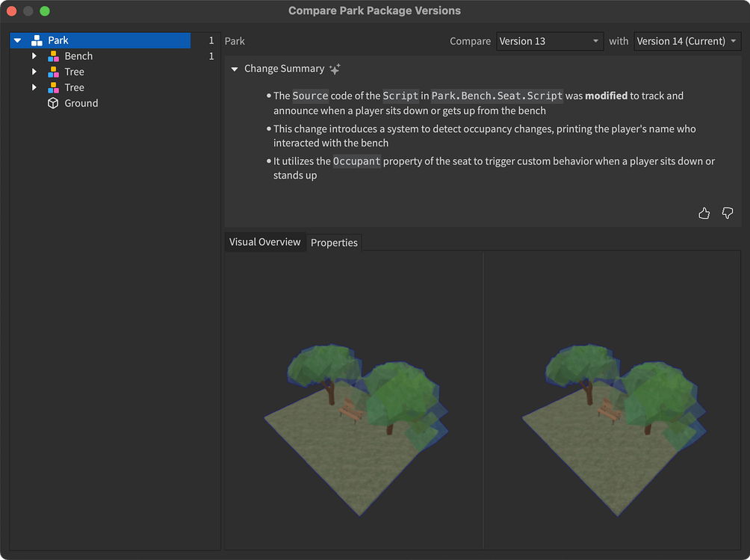Click the Ground part cube icon
750x560 pixels.
coord(52,103)
